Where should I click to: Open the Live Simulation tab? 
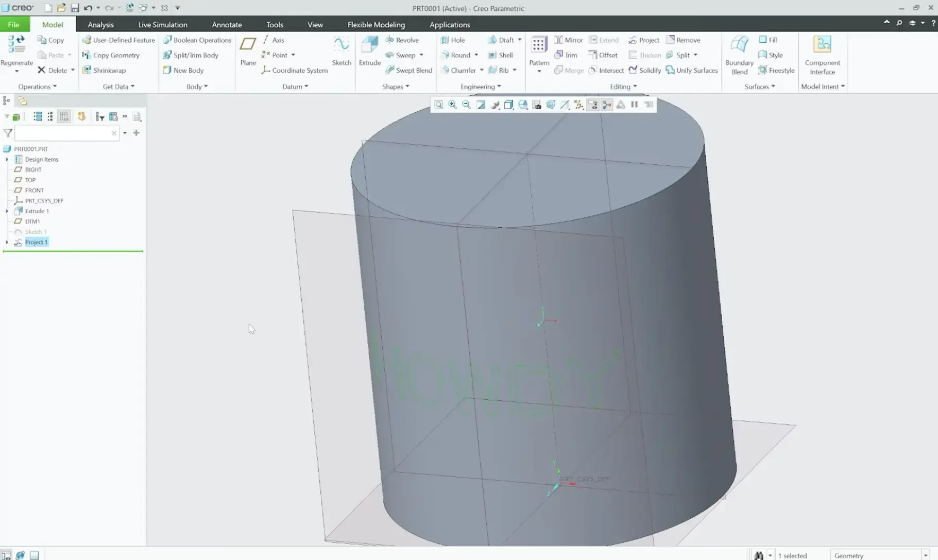[162, 24]
